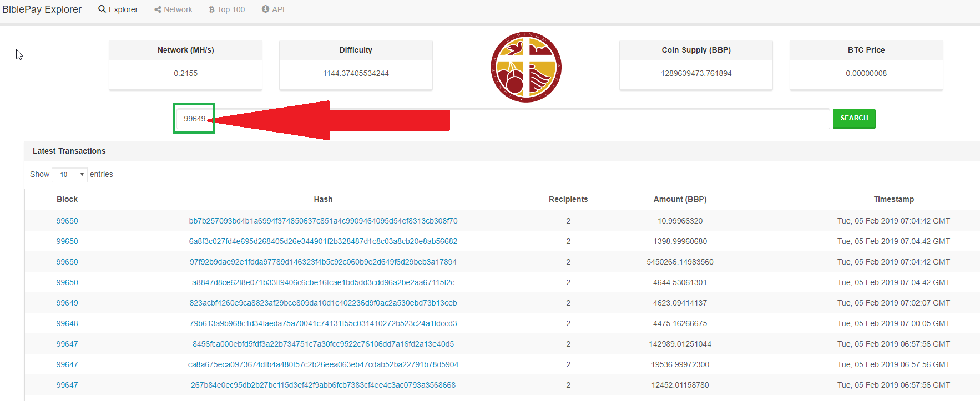
Task: Sort by the Recipients column header
Action: click(x=568, y=199)
